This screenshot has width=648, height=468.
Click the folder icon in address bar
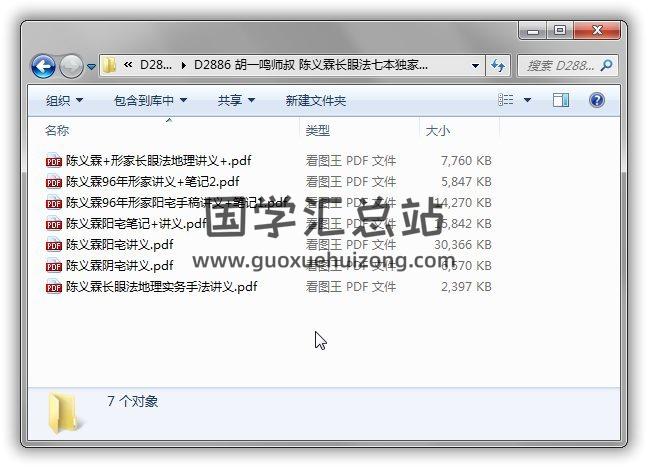click(x=110, y=65)
